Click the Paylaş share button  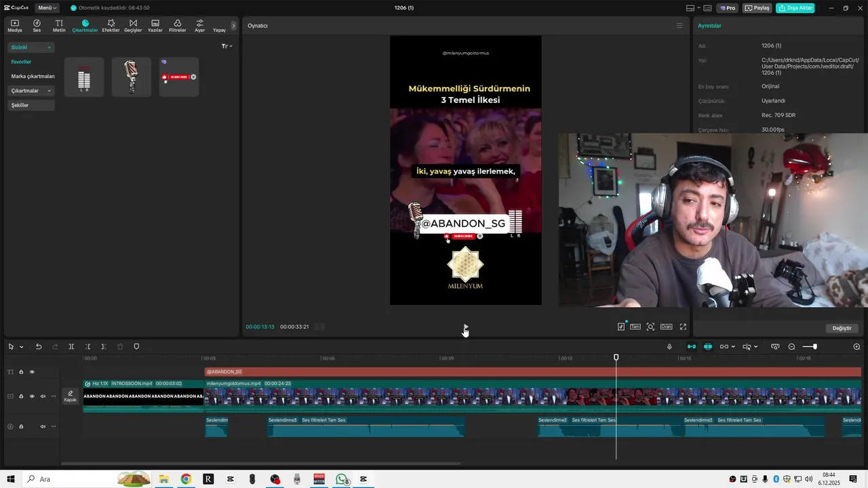pyautogui.click(x=757, y=8)
